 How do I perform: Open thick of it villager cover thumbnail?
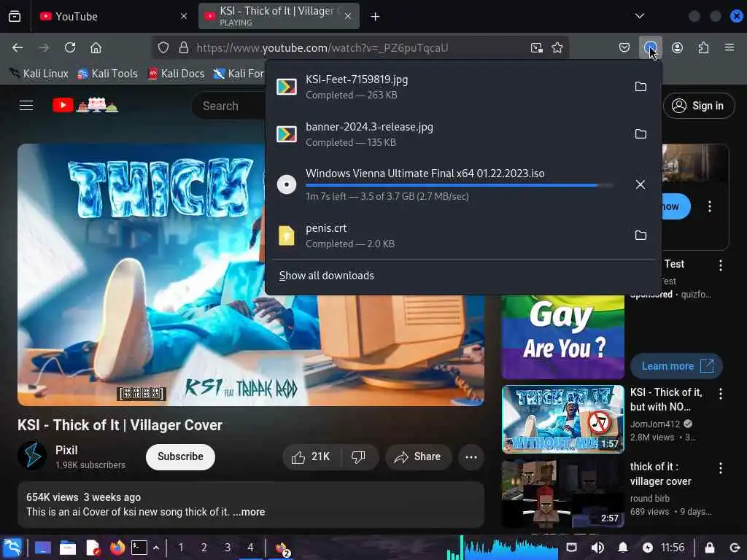click(x=562, y=494)
